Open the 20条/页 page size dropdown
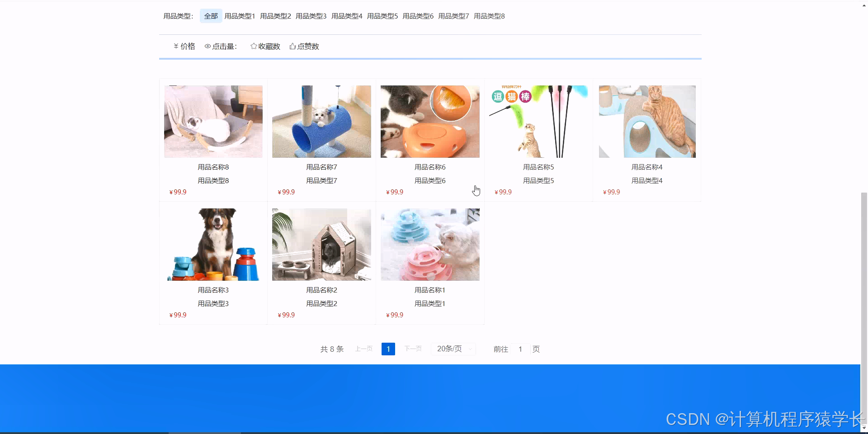868x434 pixels. 453,349
